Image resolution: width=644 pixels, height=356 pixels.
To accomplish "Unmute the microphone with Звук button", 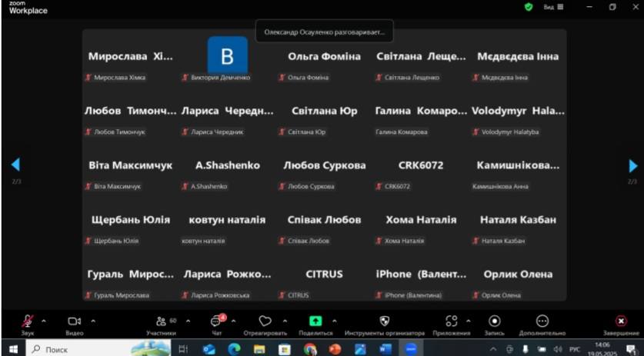I will tap(28, 321).
